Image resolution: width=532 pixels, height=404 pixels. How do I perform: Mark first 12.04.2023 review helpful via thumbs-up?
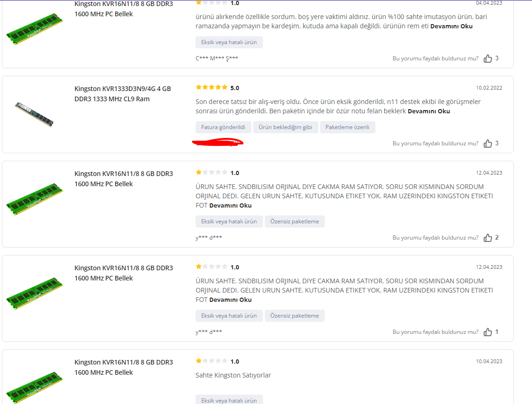pos(487,238)
